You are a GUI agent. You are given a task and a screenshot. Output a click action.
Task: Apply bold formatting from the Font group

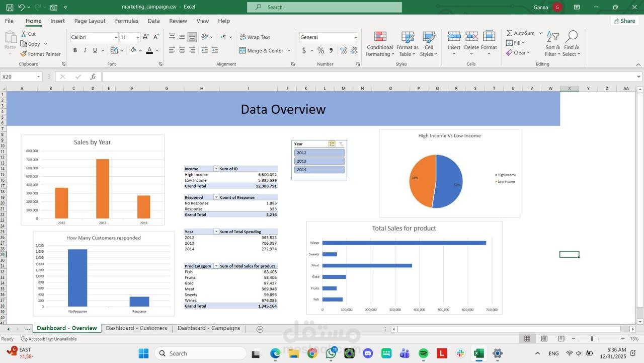[x=75, y=50]
